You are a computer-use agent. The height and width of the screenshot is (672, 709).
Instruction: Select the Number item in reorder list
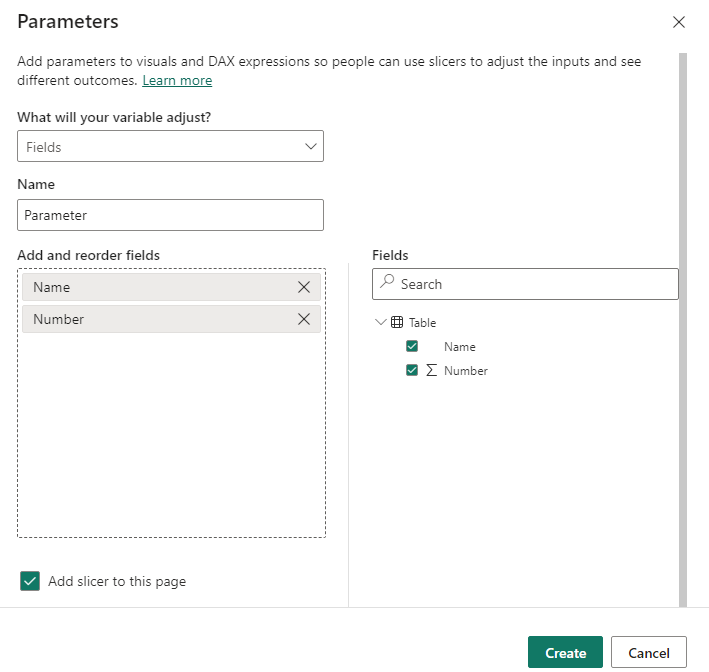[171, 319]
